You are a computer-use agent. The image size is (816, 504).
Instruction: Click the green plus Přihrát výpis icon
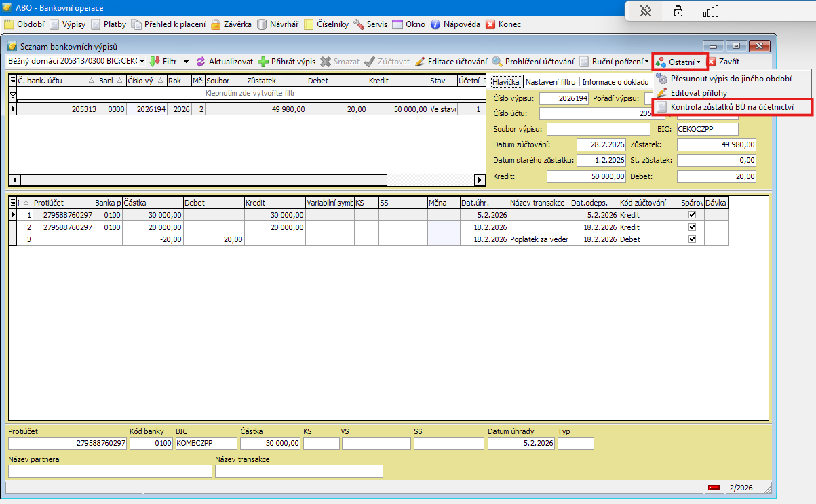point(263,62)
